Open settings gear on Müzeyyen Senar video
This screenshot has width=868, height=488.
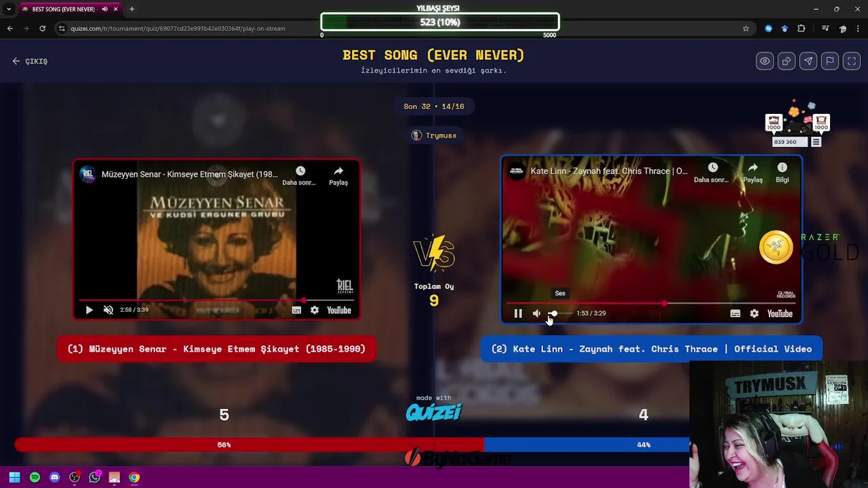click(x=315, y=310)
